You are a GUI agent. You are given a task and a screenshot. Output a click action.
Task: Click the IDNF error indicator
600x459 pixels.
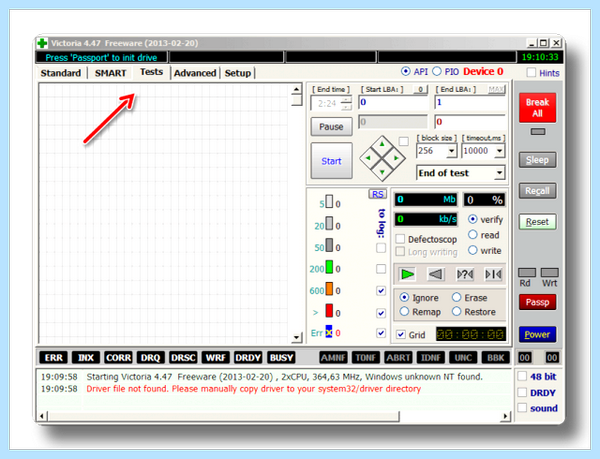(x=431, y=358)
